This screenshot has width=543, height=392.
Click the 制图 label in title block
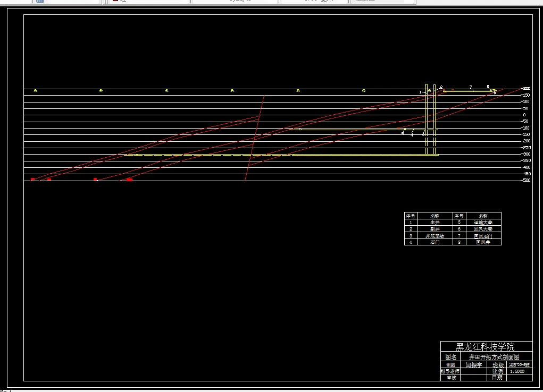450,365
